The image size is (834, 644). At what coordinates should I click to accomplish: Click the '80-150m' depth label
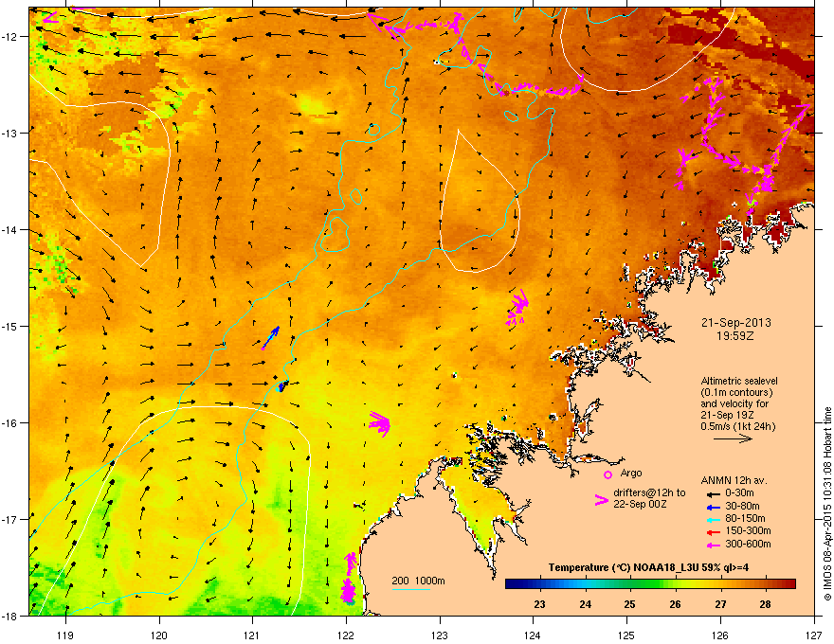coord(745,519)
